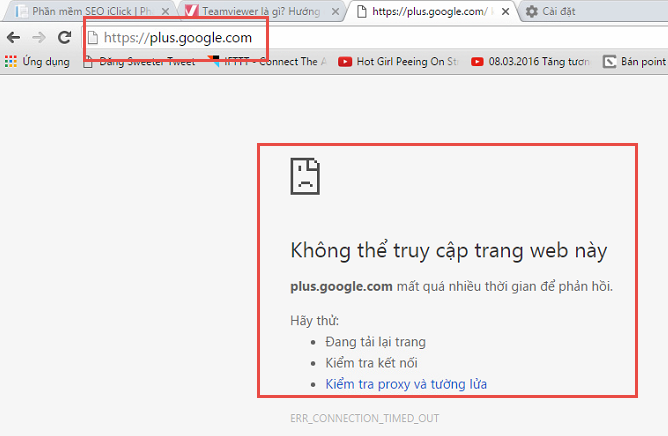
Task: Click the Kiểm tra kết nối suggestion
Action: (371, 363)
